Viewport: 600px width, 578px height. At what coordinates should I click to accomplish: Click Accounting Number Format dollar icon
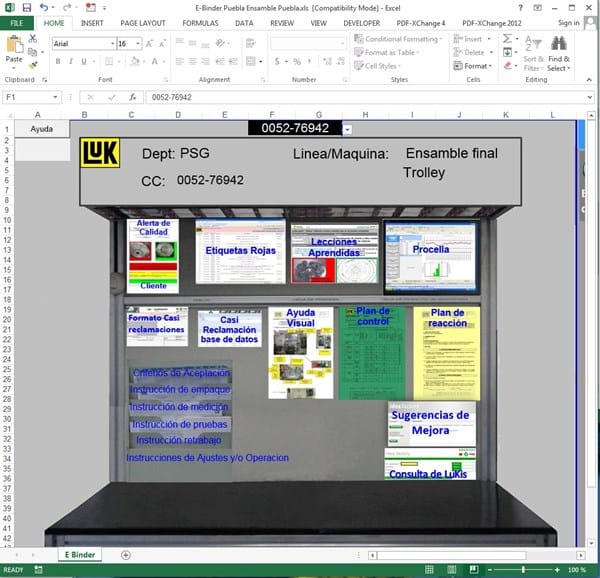click(277, 61)
